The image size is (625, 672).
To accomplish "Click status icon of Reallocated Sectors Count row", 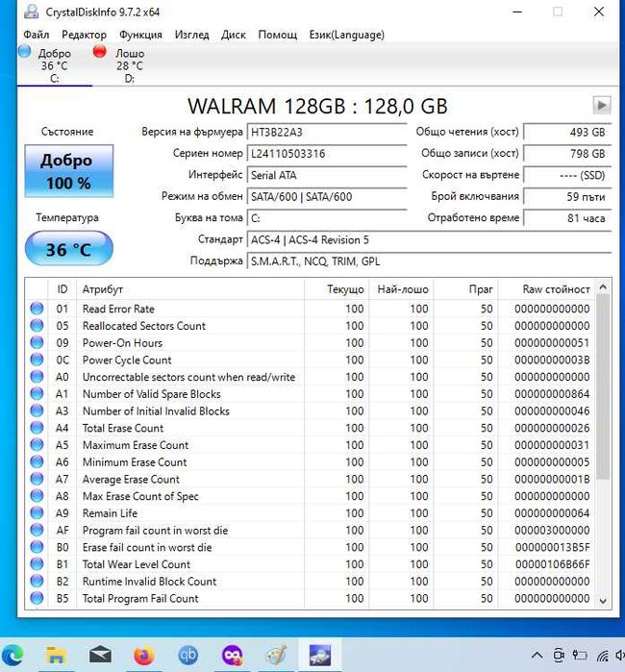I will tap(37, 326).
